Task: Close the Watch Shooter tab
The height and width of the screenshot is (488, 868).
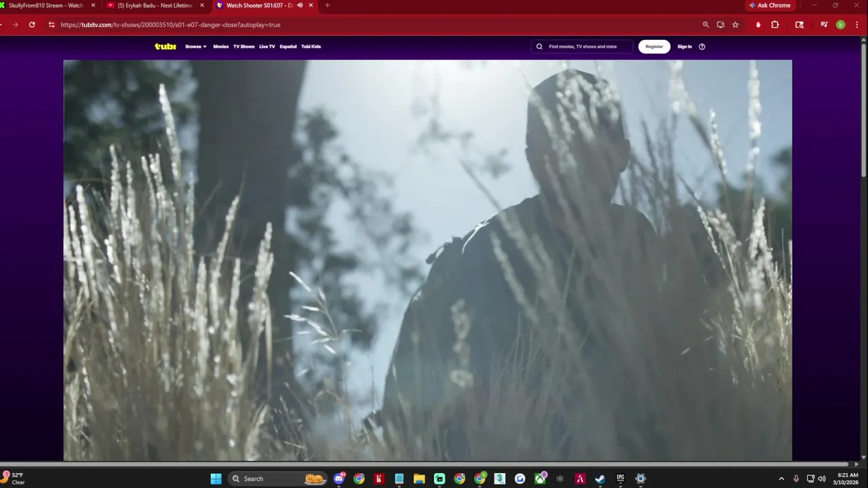Action: pyautogui.click(x=311, y=5)
